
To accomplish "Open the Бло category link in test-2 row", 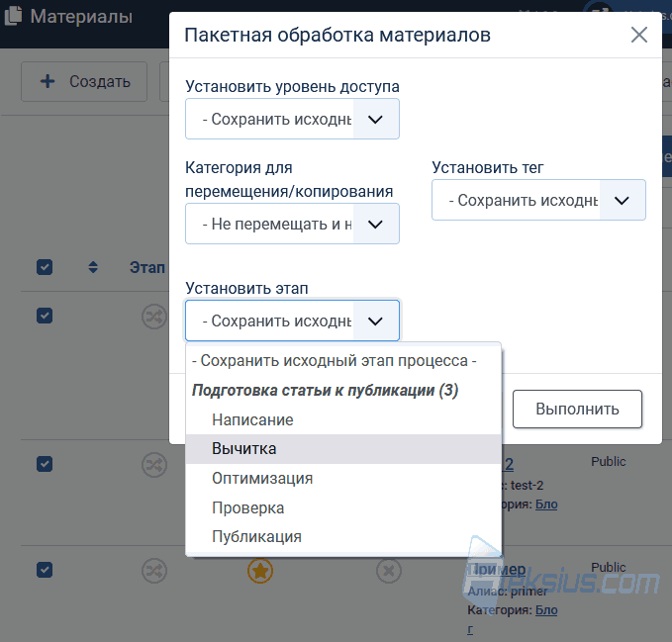I will (546, 504).
